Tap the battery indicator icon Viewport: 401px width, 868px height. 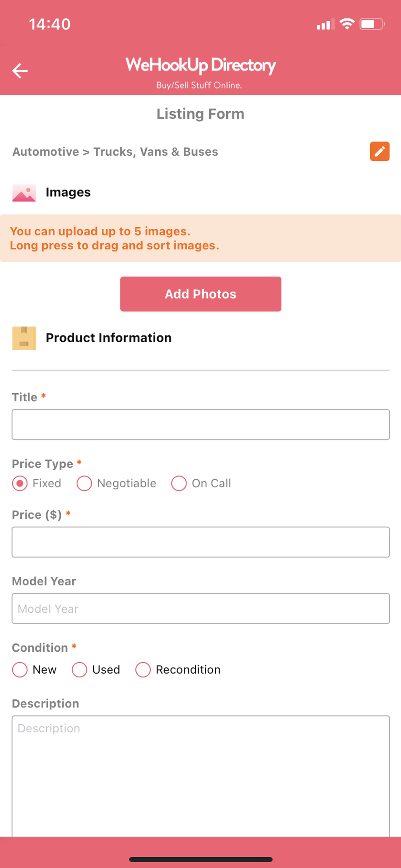(372, 24)
